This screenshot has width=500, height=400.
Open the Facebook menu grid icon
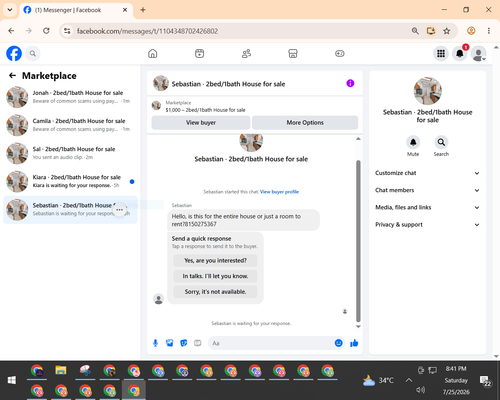pyautogui.click(x=441, y=53)
